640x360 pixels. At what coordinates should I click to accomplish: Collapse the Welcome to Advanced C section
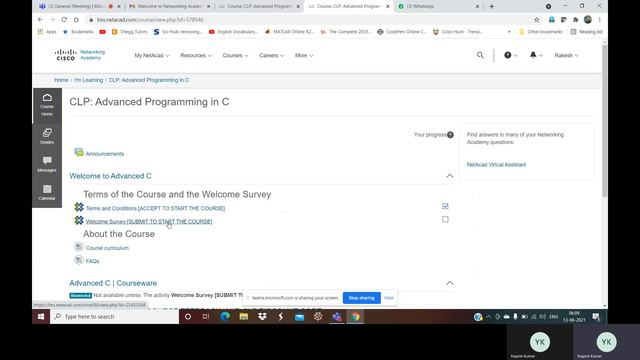(449, 176)
